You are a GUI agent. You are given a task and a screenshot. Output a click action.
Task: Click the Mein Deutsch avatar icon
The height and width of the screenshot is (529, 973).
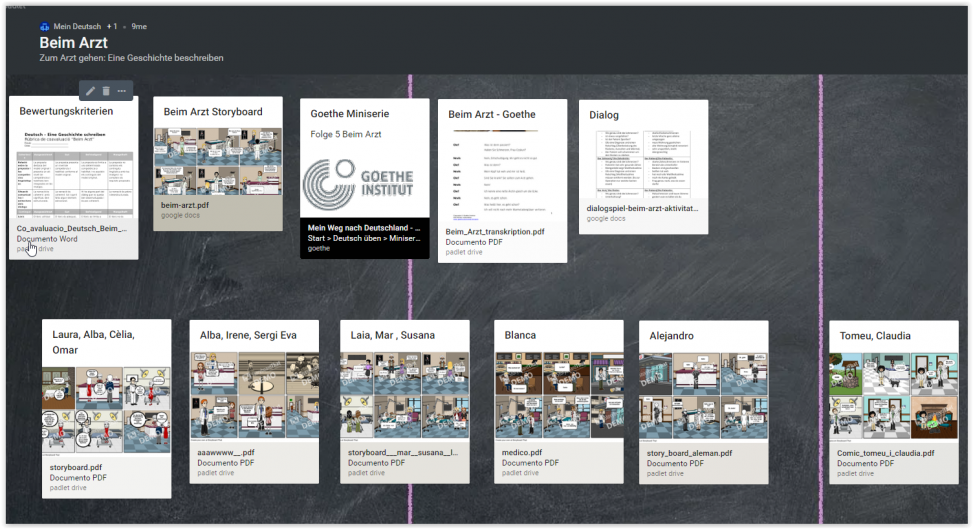coord(45,26)
